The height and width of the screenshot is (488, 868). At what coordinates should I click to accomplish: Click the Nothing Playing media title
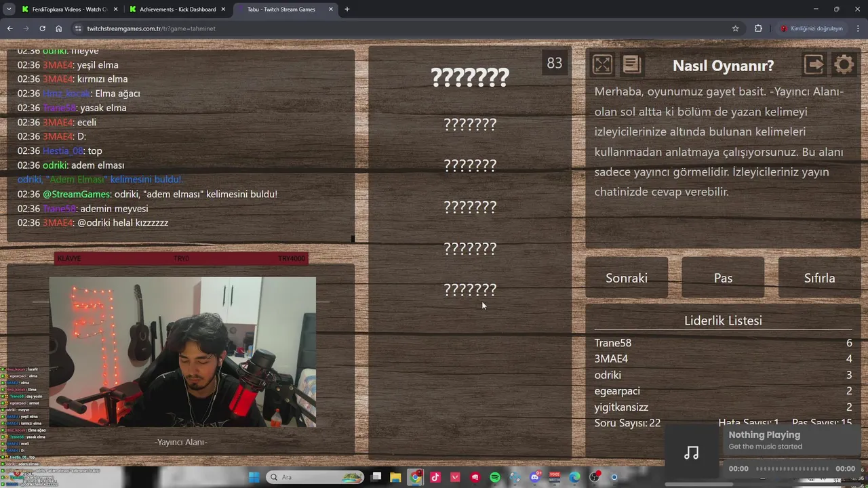[764, 435]
